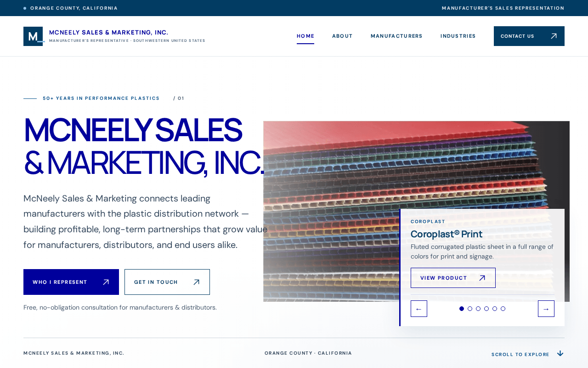Viewport: 588px width, 368px height.
Task: Select the sixth carousel dot
Action: click(503, 309)
